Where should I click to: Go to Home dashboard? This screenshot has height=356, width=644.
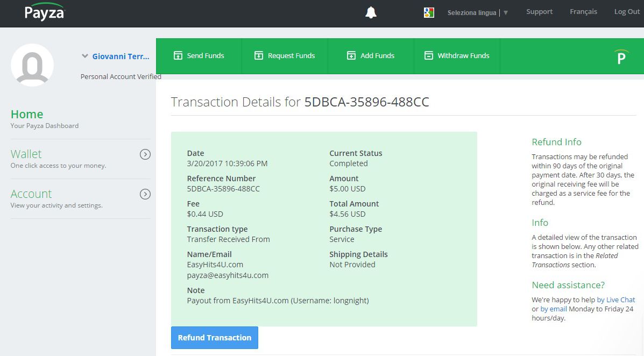(x=27, y=114)
